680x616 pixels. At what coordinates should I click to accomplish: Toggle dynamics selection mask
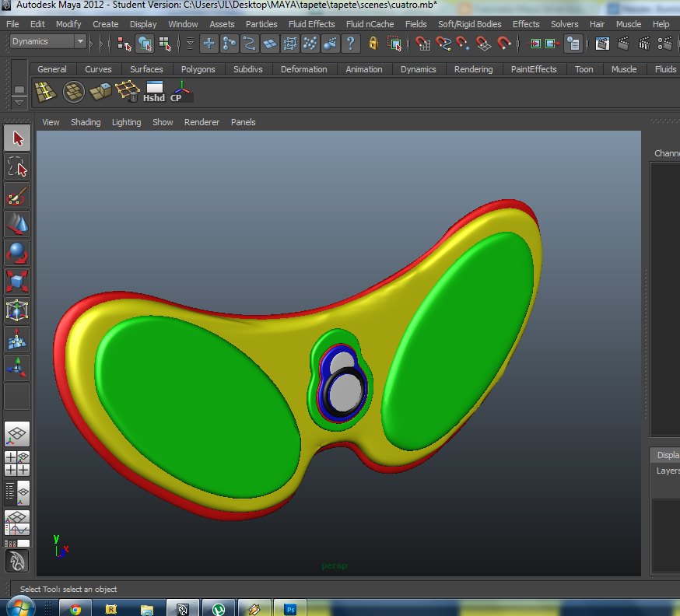(x=310, y=44)
